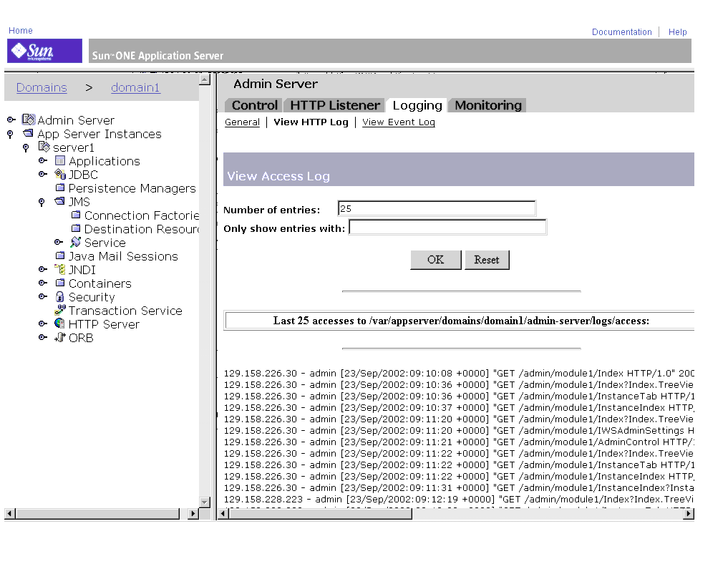
Task: Collapse the server1 tree node
Action: (x=26, y=147)
